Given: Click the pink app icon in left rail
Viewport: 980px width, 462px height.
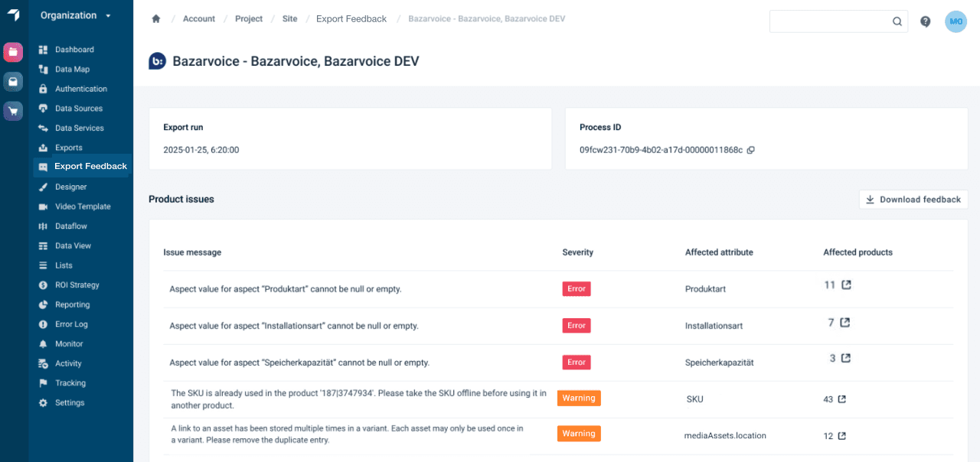Looking at the screenshot, I should pyautogui.click(x=13, y=52).
